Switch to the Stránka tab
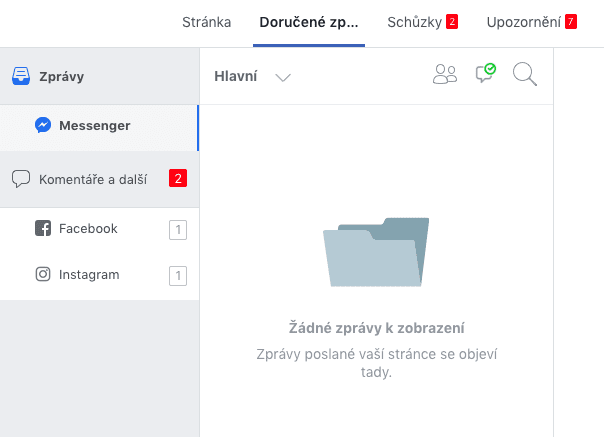The width and height of the screenshot is (604, 437). pos(207,22)
